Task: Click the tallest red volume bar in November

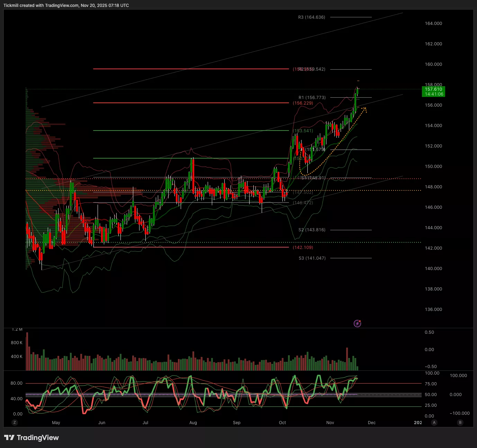Action: [x=347, y=359]
